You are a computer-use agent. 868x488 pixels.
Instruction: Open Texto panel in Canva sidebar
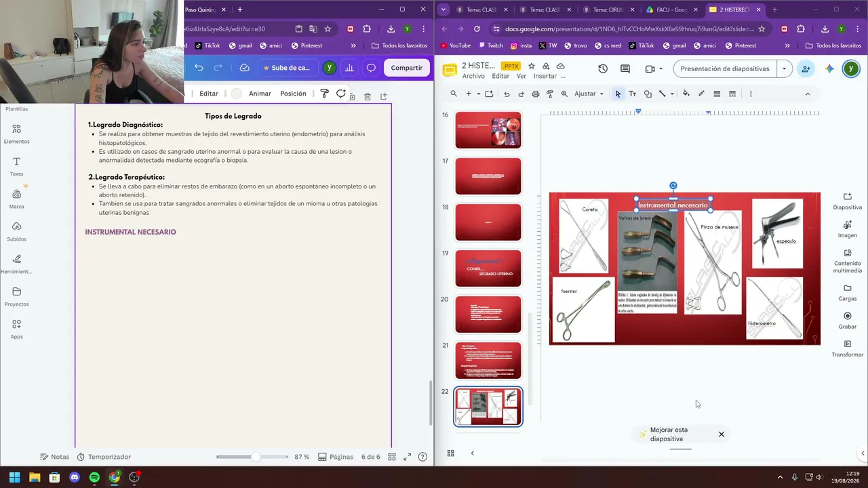point(16,166)
